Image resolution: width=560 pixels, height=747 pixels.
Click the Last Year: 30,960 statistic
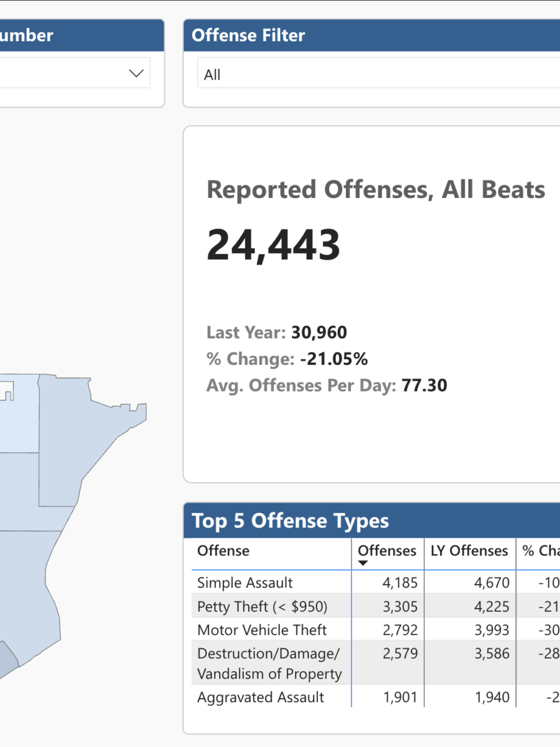(x=276, y=332)
